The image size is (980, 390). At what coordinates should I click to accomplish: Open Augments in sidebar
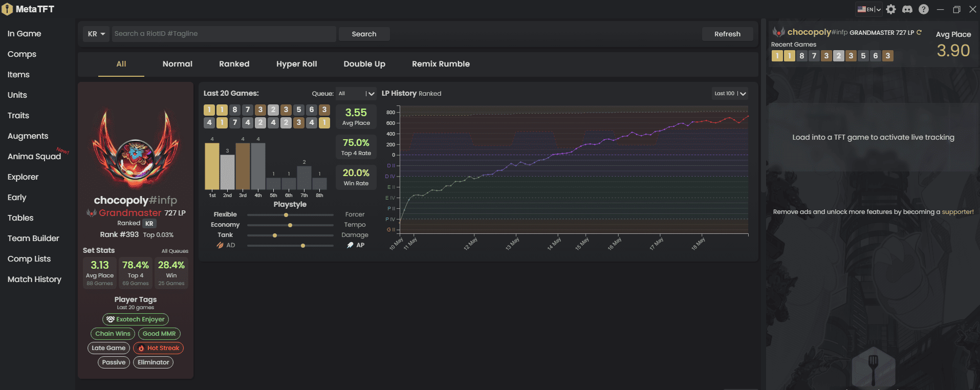point(28,136)
